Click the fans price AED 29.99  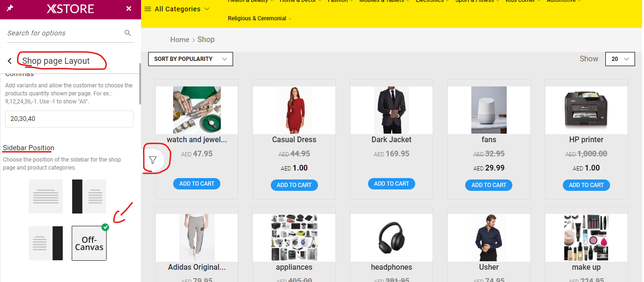(x=489, y=168)
